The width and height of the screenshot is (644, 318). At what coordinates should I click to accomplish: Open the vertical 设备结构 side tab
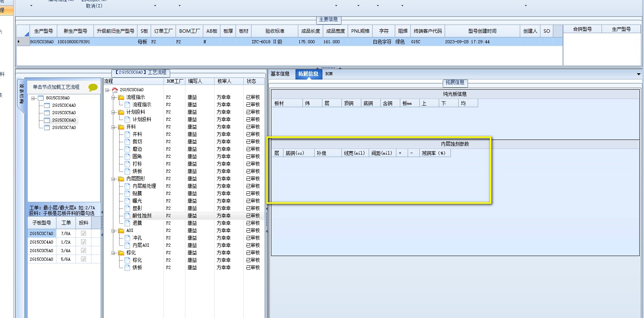click(22, 94)
